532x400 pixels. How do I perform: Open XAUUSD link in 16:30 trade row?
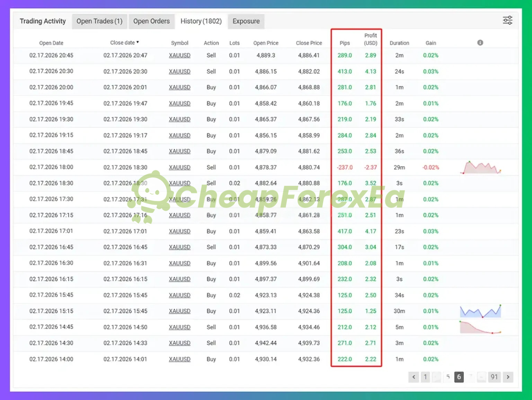(179, 263)
